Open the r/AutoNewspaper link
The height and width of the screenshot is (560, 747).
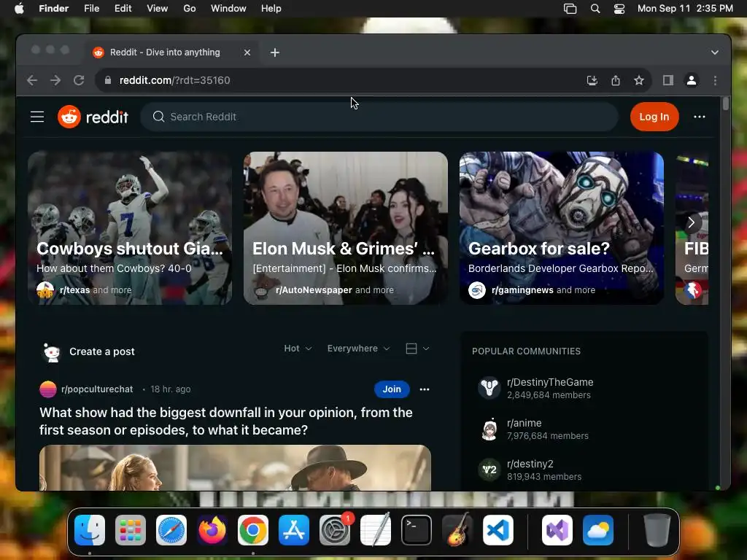point(314,290)
